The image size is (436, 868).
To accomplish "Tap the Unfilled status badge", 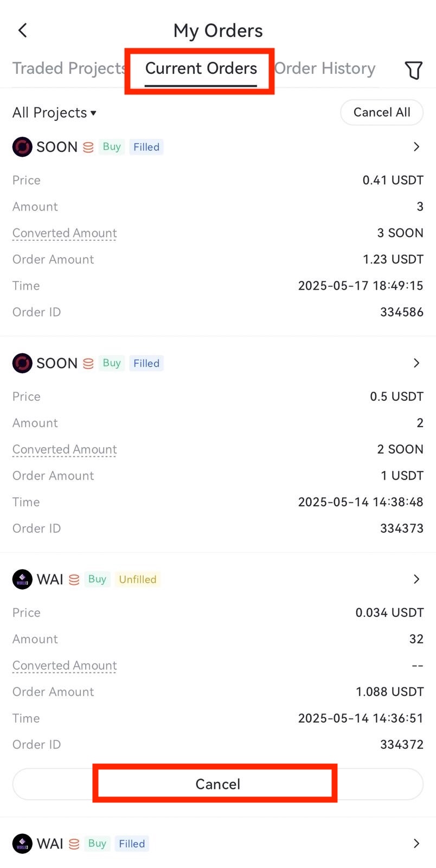I will coord(138,579).
